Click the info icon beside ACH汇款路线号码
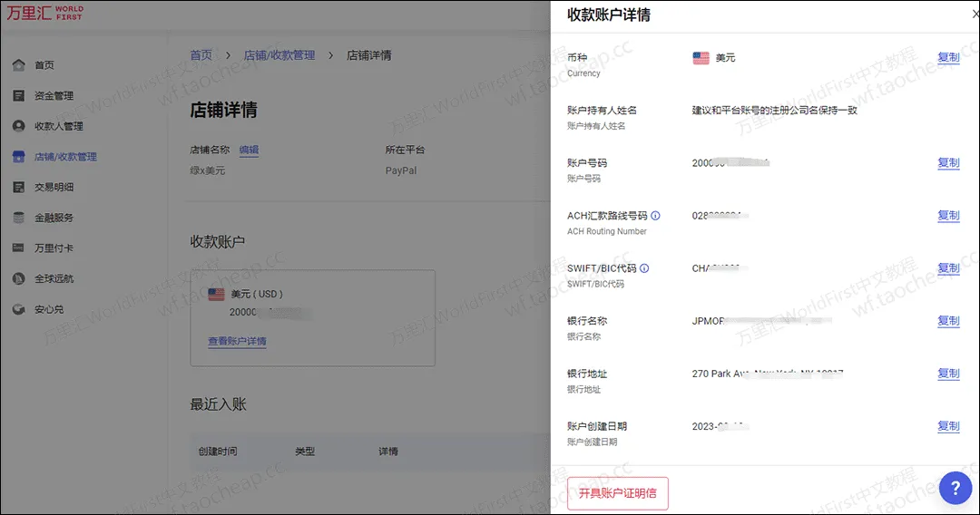980x515 pixels. point(656,216)
